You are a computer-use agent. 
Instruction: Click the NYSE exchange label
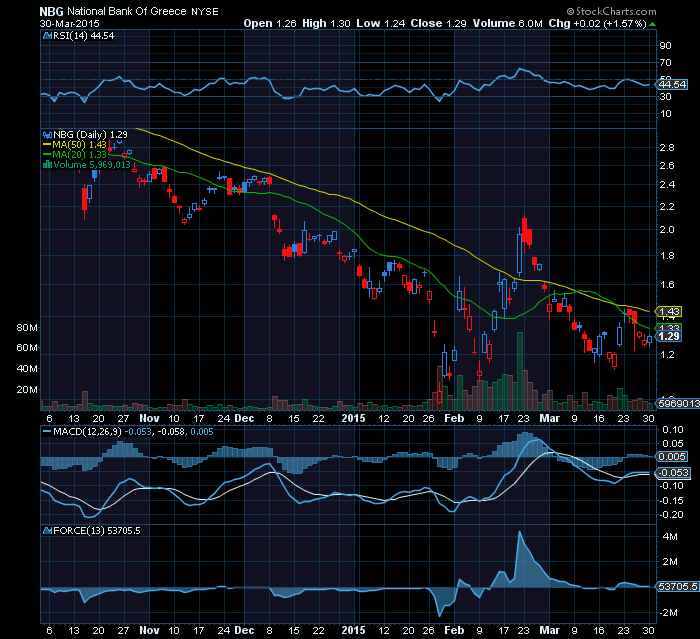tap(205, 12)
